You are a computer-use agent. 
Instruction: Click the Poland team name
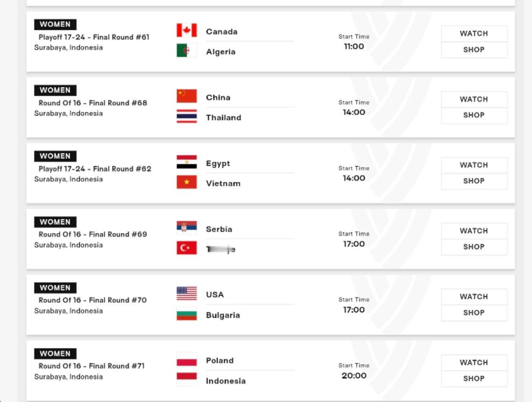pyautogui.click(x=220, y=361)
